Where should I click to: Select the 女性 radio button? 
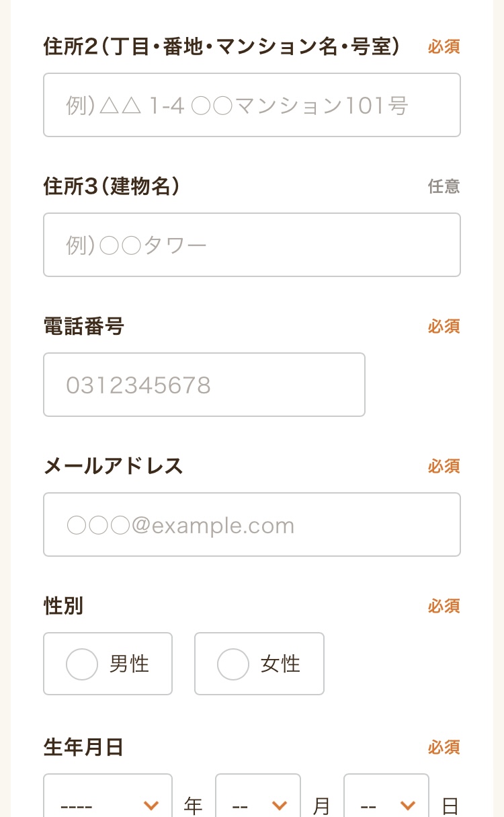point(233,664)
